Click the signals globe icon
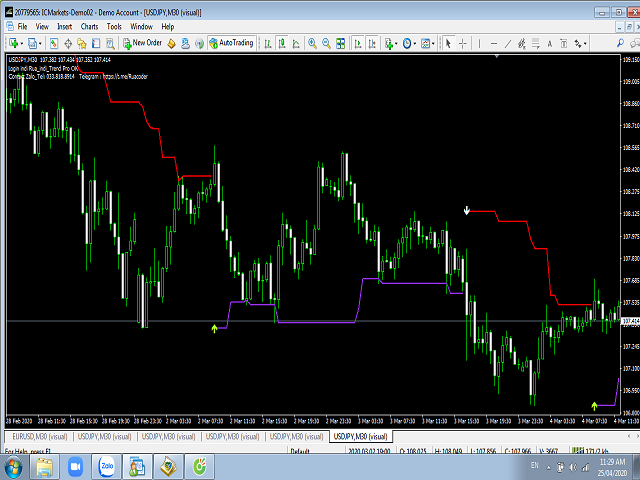The width and height of the screenshot is (640, 480). click(x=199, y=43)
